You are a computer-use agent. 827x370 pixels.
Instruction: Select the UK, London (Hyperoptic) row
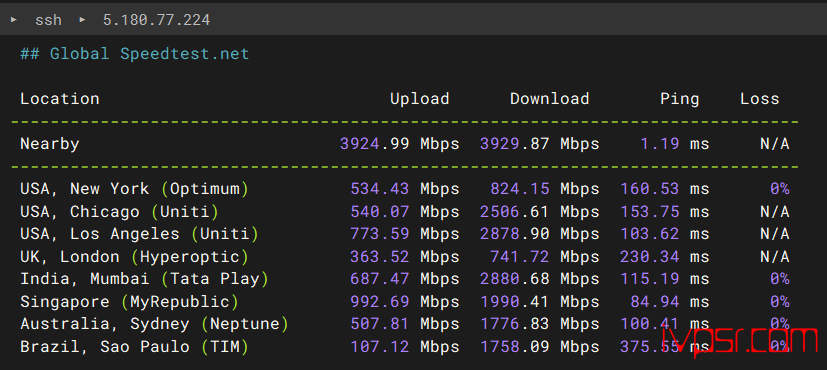tap(405, 257)
